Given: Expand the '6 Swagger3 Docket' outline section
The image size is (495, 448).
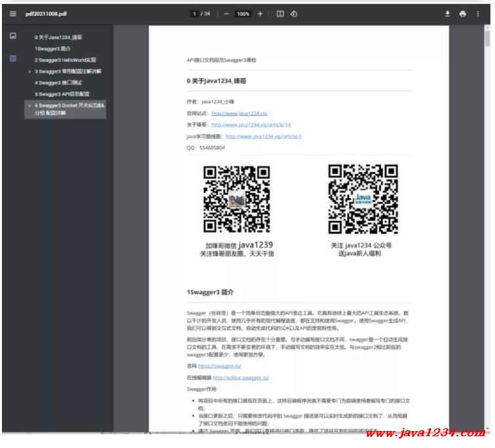Looking at the screenshot, I should click(x=30, y=105).
